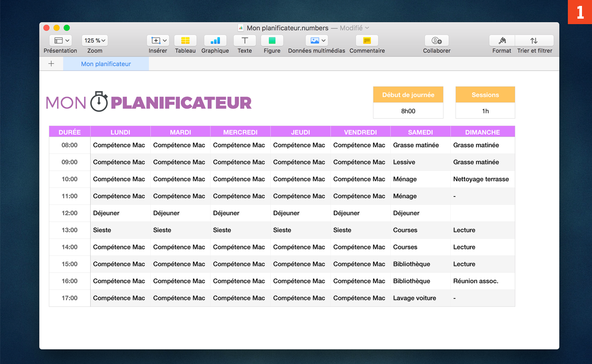The height and width of the screenshot is (364, 592).
Task: Add a text box with Texte icon
Action: pos(245,40)
